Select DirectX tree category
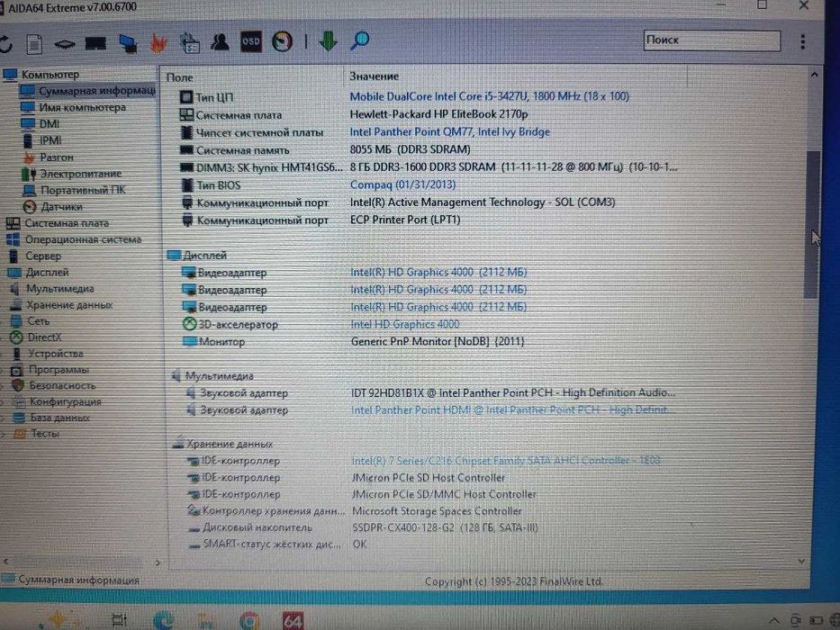840x630 pixels. (45, 337)
